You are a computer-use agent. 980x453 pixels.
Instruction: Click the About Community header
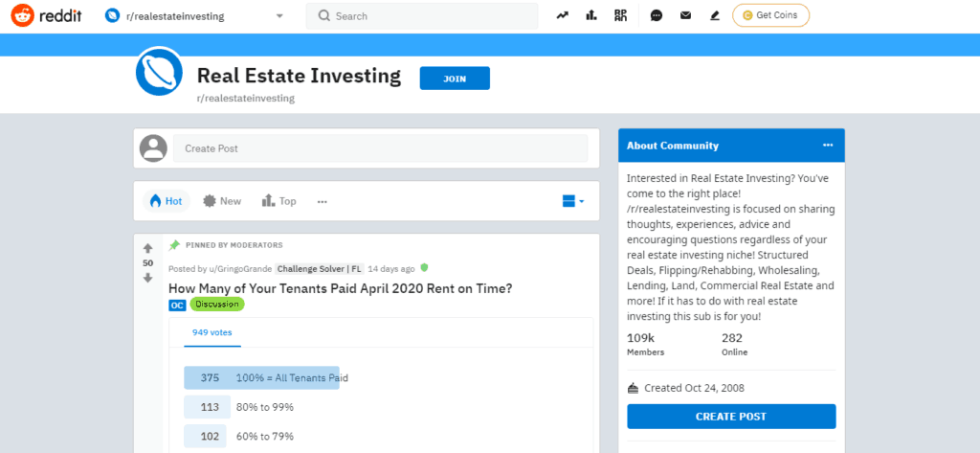(731, 146)
